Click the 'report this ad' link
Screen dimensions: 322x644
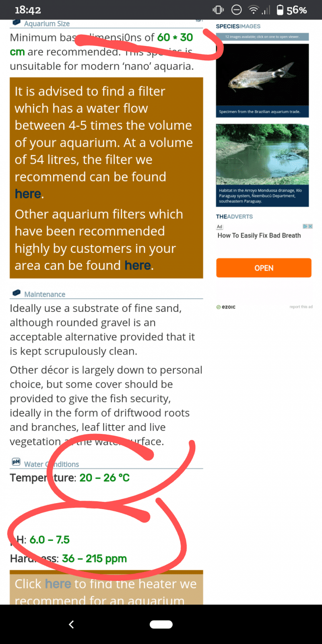coord(301,307)
